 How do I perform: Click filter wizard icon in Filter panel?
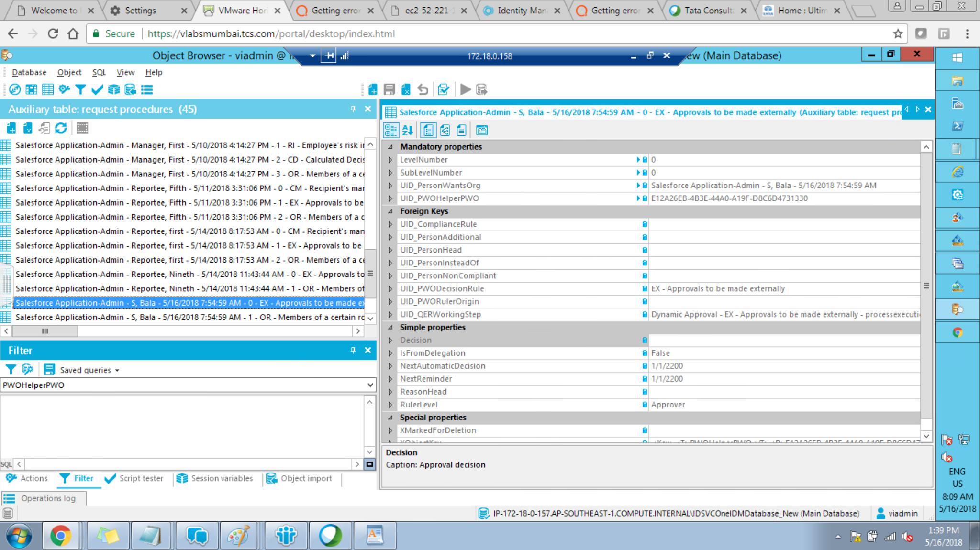(x=27, y=370)
